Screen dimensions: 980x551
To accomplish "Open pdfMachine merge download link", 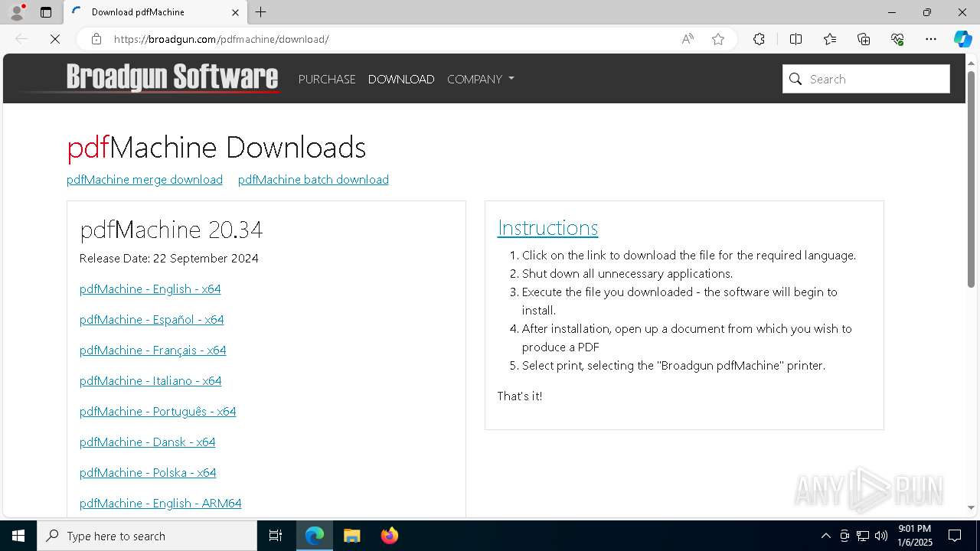I will point(145,179).
